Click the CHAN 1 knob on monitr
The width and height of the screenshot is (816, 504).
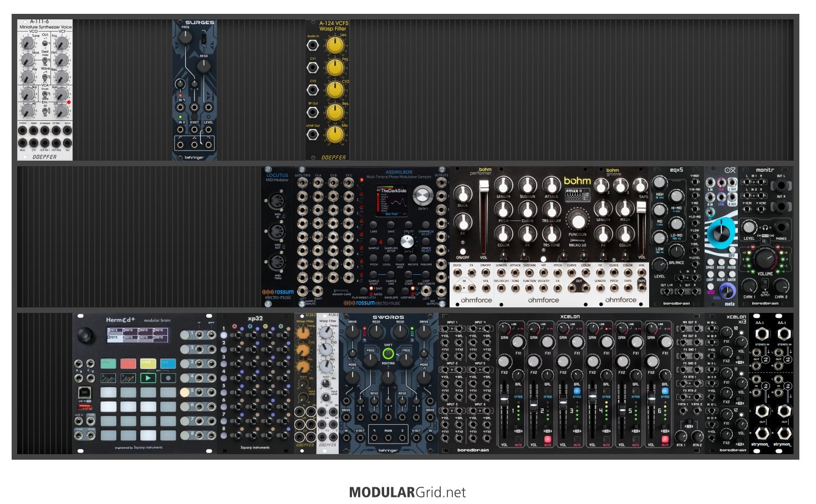pyautogui.click(x=749, y=286)
